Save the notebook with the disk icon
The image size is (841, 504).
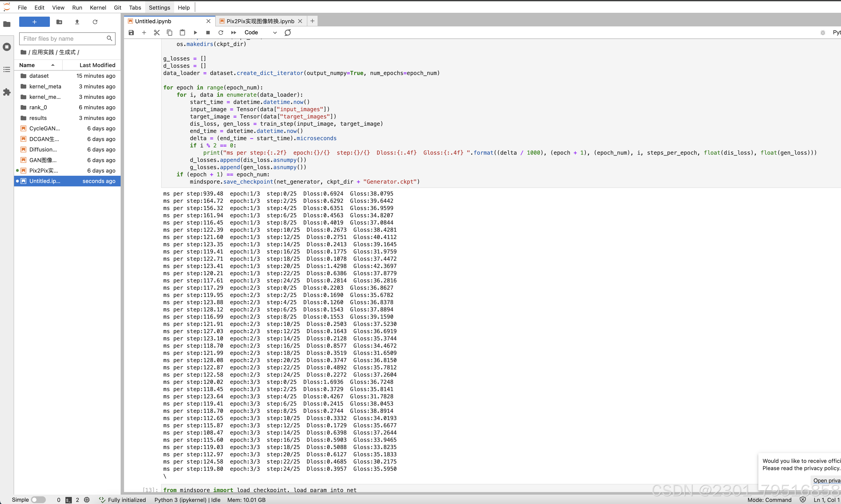click(x=131, y=33)
